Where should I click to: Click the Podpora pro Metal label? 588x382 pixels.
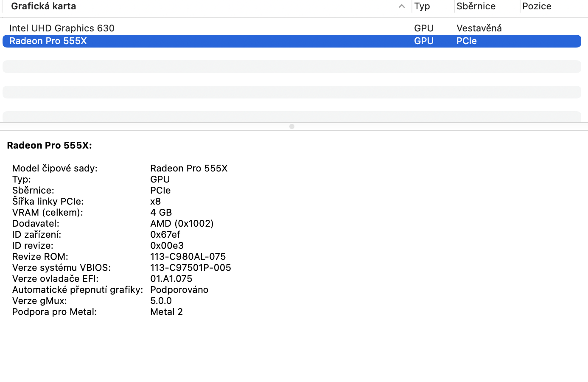(x=54, y=312)
